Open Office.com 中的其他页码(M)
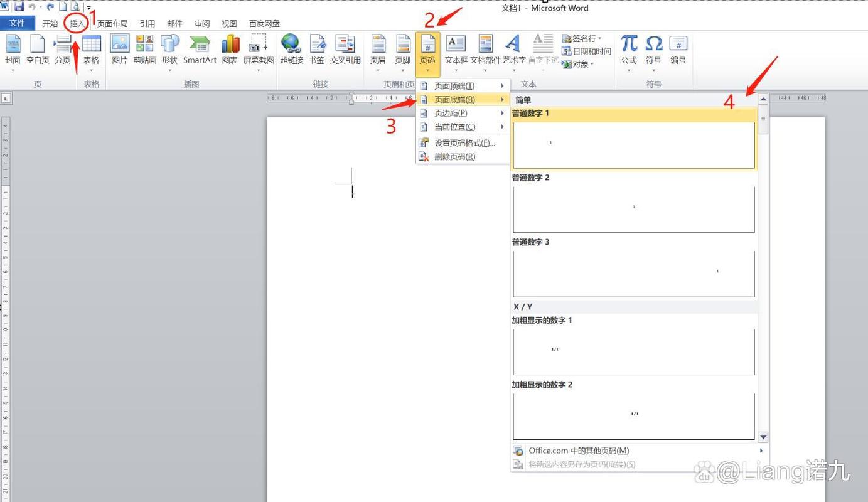Viewport: 868px width, 502px height. pyautogui.click(x=640, y=451)
